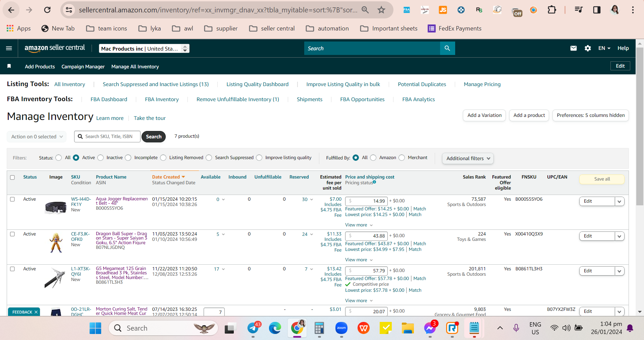This screenshot has width=644, height=340.
Task: Click the Add a Variation button
Action: 484,115
